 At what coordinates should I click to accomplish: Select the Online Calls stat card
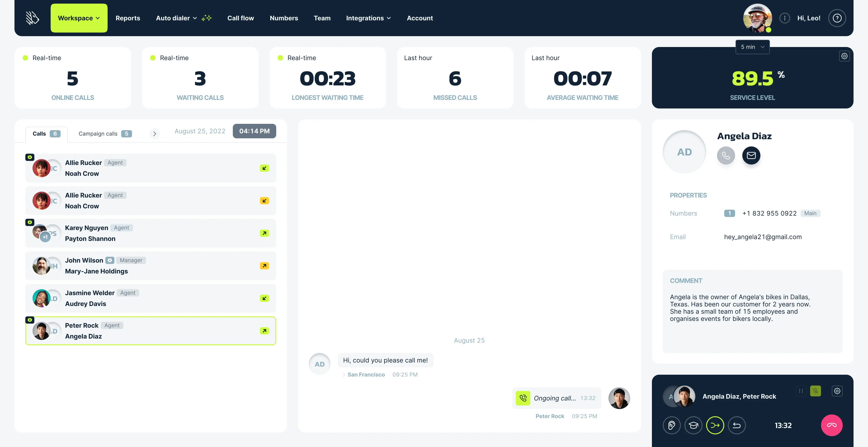tap(73, 78)
